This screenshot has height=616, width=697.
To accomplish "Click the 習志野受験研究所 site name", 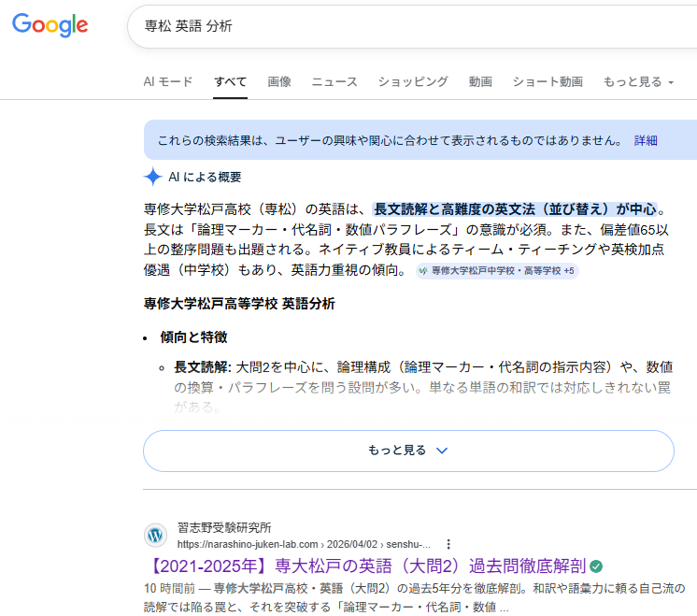I will tap(224, 527).
